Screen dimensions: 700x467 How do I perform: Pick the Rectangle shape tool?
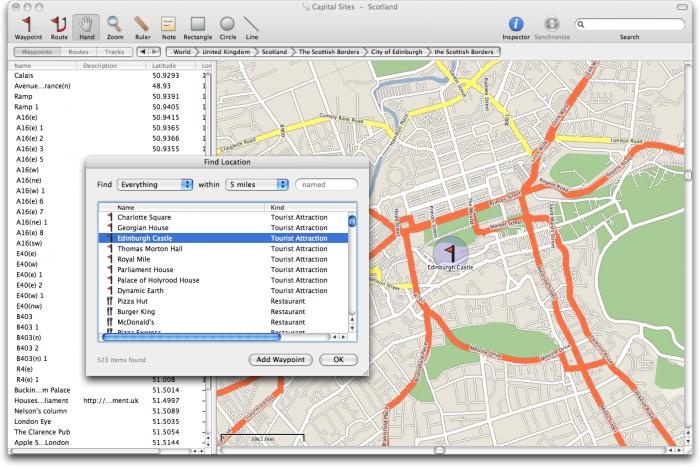point(197,28)
